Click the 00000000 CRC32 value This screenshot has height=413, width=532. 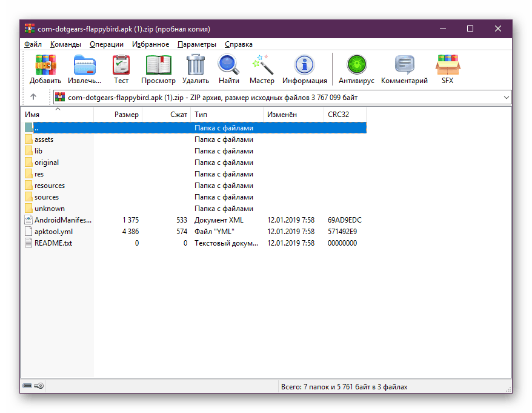[x=342, y=243]
